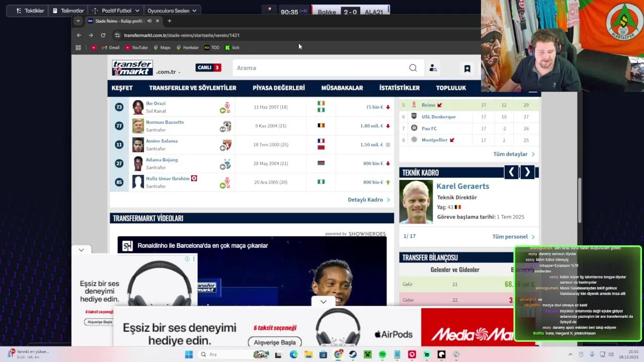Viewport: 644px width, 362px height.
Task: Expand the .com.tr domain dropdown
Action: point(168,72)
